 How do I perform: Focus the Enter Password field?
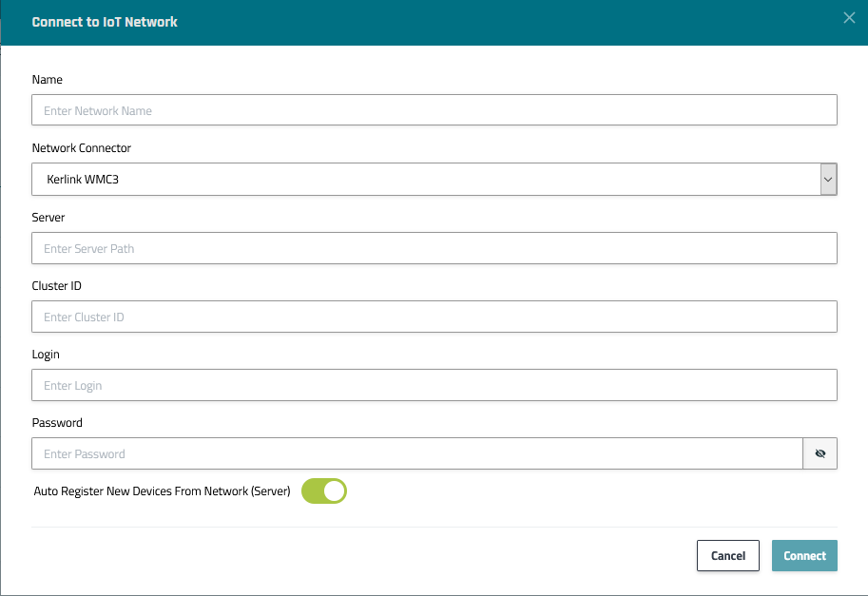pyautogui.click(x=416, y=454)
